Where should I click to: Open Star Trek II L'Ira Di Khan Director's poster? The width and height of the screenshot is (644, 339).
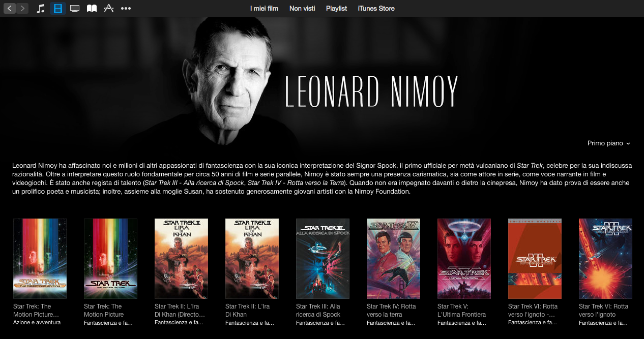[181, 259]
